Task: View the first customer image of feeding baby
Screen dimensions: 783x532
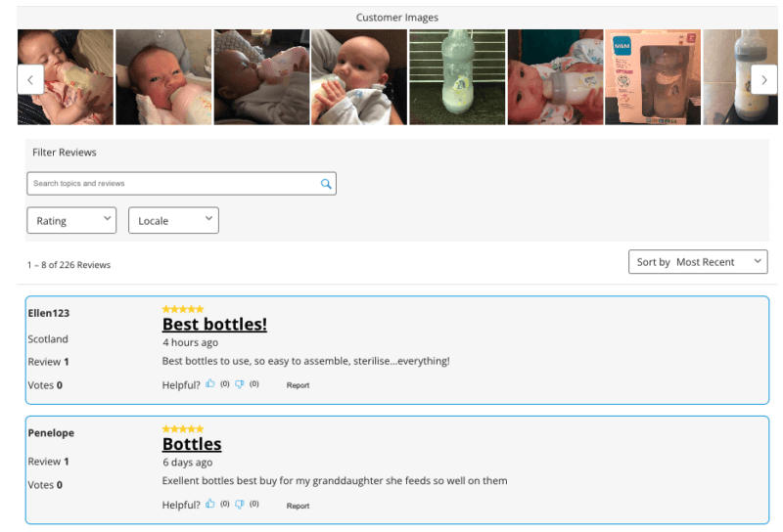Action: pyautogui.click(x=66, y=77)
